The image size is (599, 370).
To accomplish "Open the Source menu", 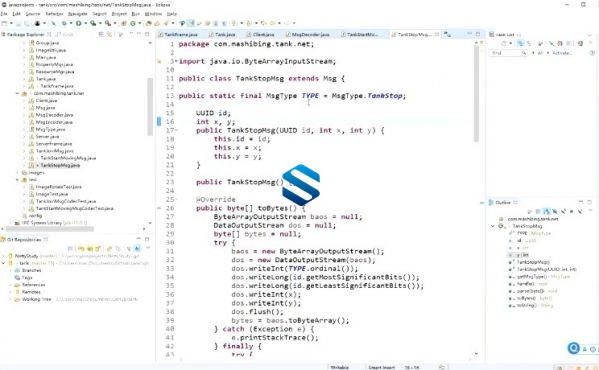I will [x=33, y=14].
